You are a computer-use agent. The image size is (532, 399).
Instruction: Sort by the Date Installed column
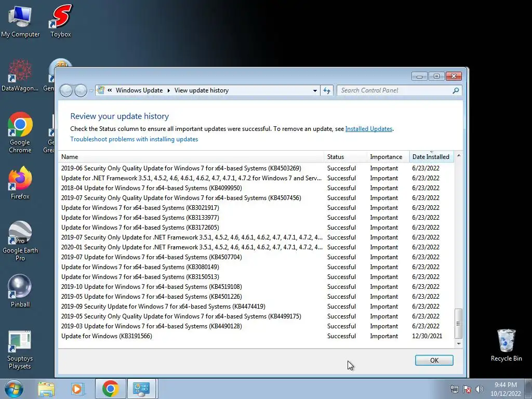point(431,157)
